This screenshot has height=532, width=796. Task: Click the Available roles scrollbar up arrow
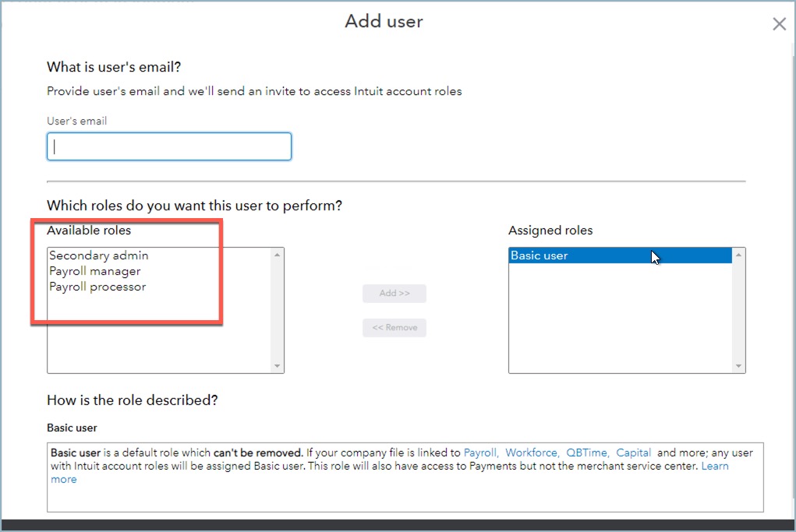277,252
